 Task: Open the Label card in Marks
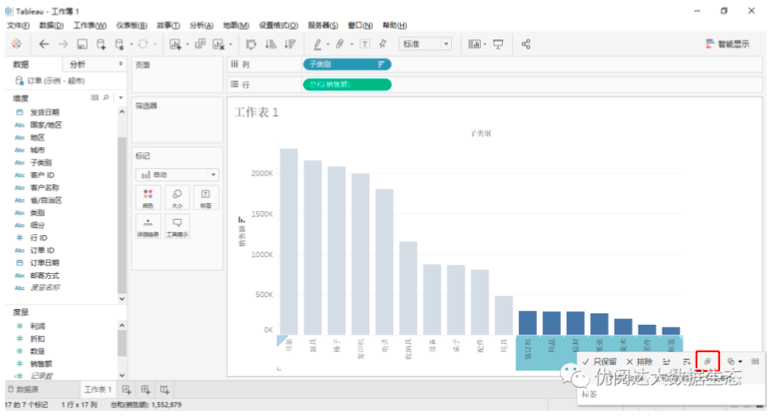205,198
